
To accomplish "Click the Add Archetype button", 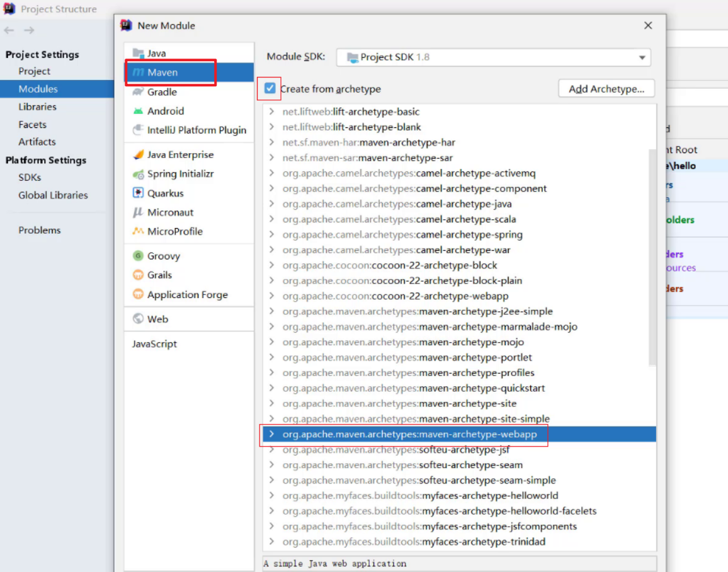I will point(606,89).
